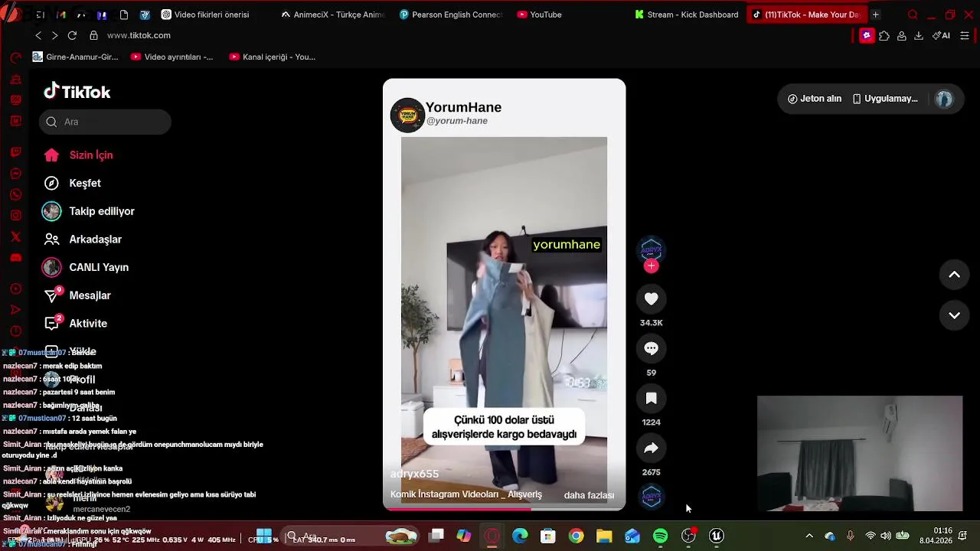Open the browser account profile icon
Screen dimensions: 980x551
[x=902, y=35]
